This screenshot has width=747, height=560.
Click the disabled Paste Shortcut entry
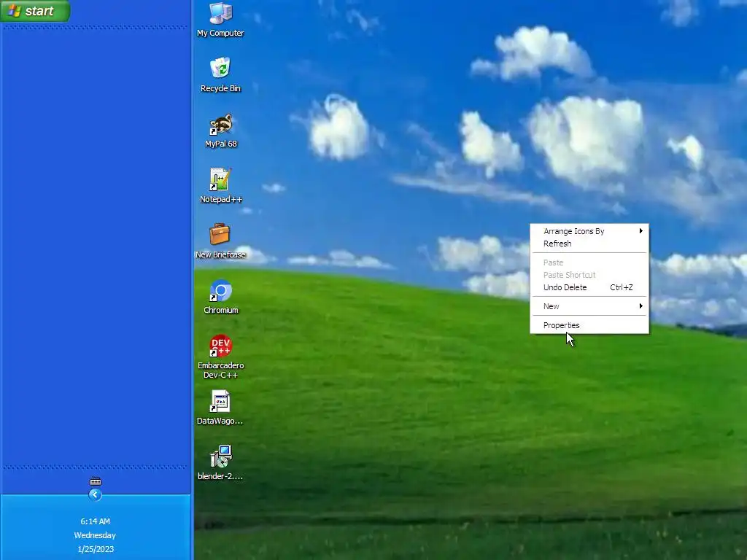[x=589, y=275]
